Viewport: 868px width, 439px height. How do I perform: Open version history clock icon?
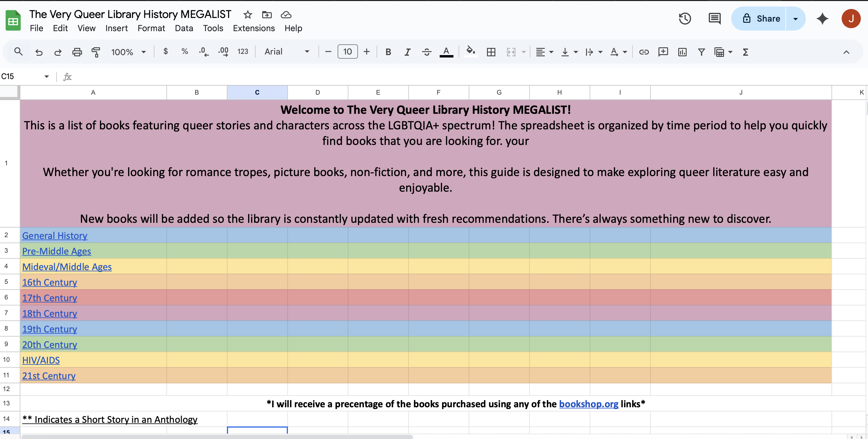click(685, 19)
